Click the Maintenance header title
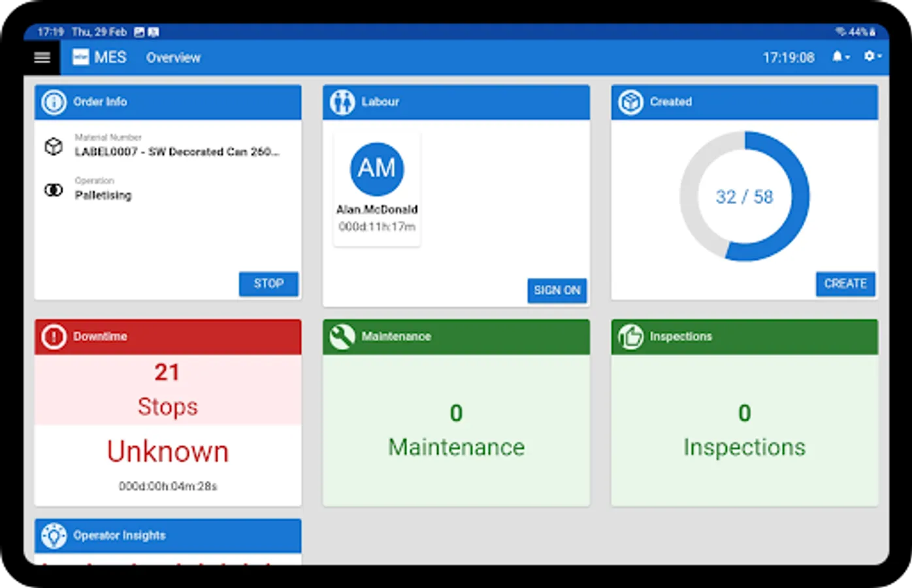 tap(396, 336)
